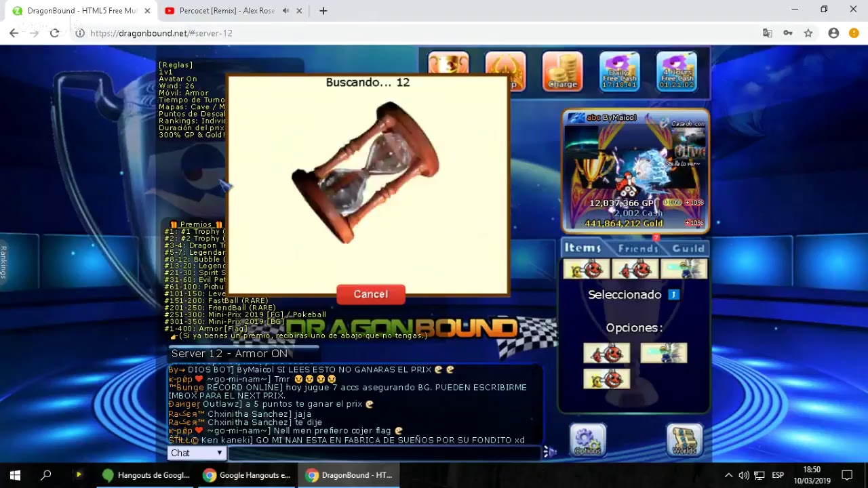Click the 'Server 12 - Armor ON' label
The image size is (868, 488).
point(229,353)
